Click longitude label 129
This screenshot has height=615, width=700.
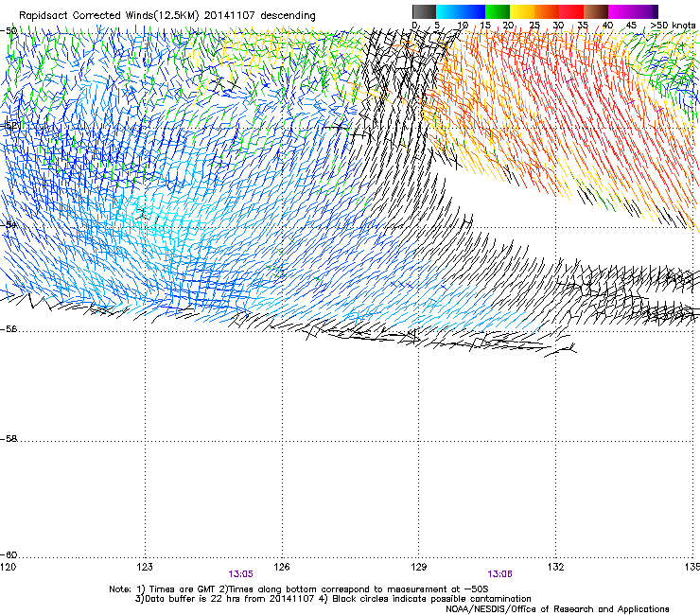[419, 567]
